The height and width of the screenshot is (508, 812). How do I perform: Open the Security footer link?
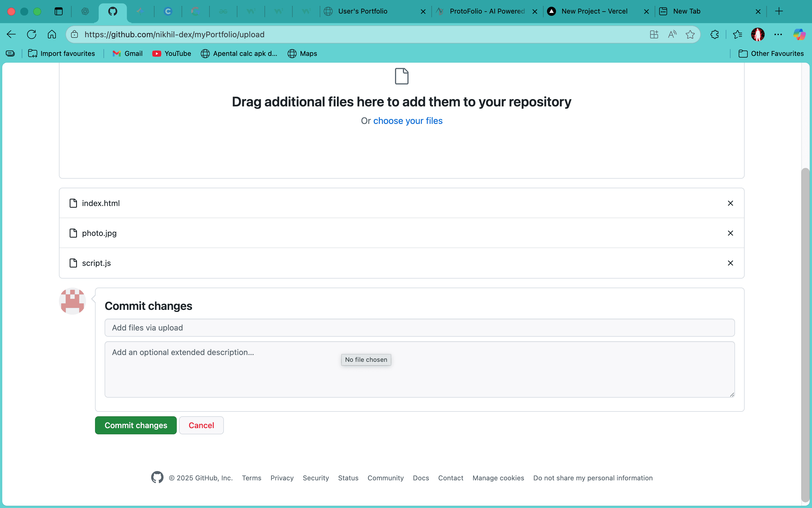pos(316,478)
